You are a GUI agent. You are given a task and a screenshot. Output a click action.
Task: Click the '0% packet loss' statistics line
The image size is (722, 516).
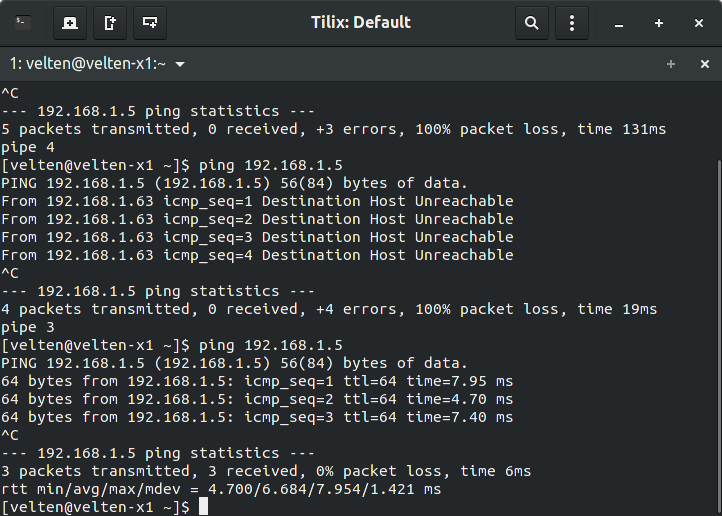[x=266, y=471]
